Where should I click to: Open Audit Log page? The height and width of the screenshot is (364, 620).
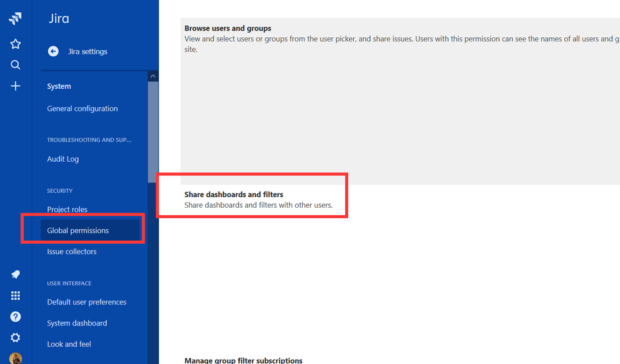[63, 159]
